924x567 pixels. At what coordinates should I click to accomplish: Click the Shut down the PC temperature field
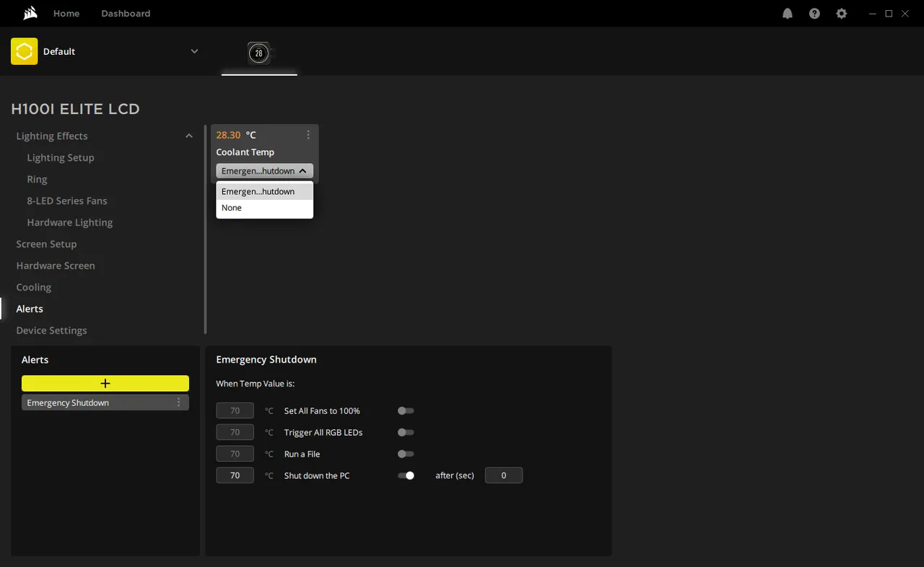click(x=235, y=475)
